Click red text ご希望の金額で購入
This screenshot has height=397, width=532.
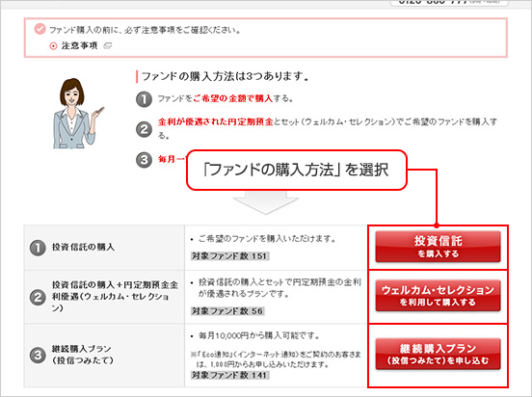(x=233, y=98)
